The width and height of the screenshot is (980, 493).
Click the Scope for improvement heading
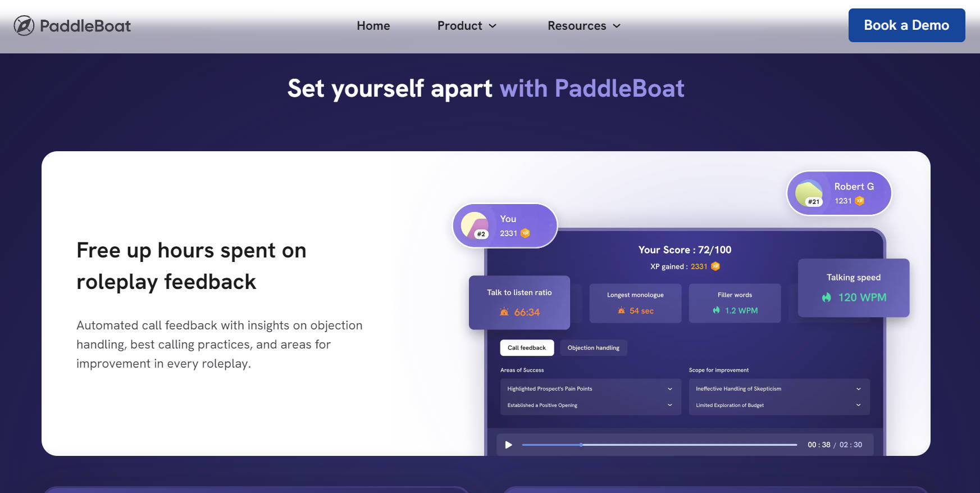coord(719,370)
